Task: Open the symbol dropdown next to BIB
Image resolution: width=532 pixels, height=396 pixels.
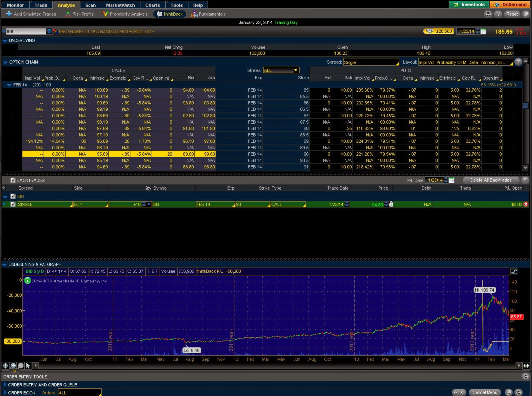Action: click(49, 31)
